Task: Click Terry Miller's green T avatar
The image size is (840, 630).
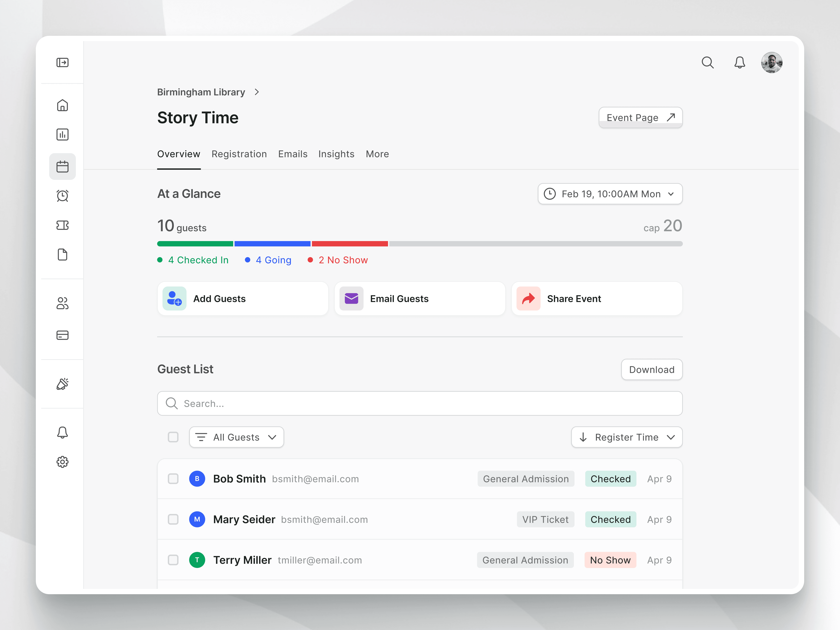Action: [197, 560]
